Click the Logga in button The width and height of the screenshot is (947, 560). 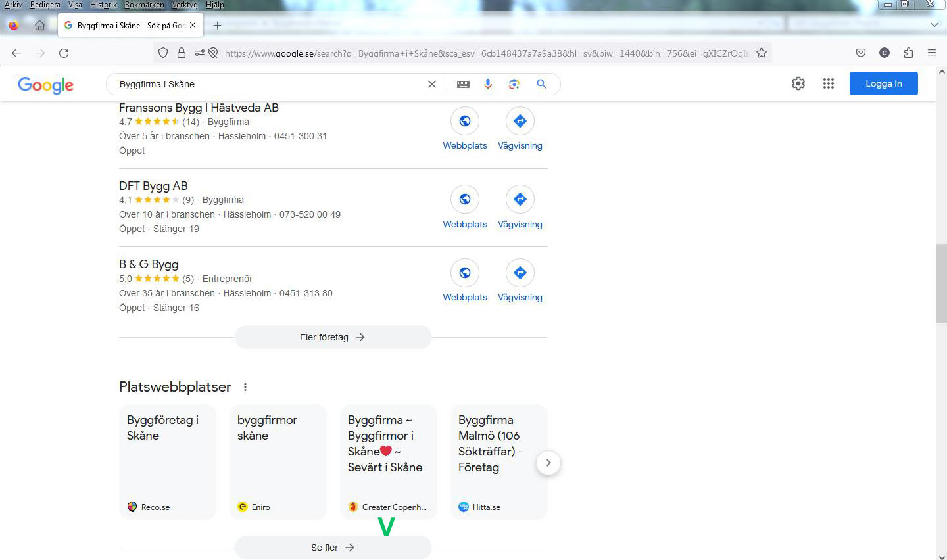pyautogui.click(x=883, y=83)
